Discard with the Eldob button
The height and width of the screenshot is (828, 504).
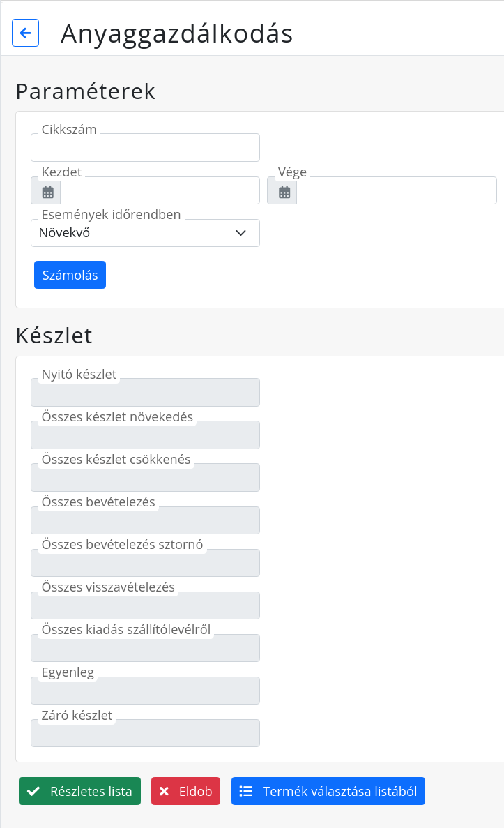tap(185, 791)
